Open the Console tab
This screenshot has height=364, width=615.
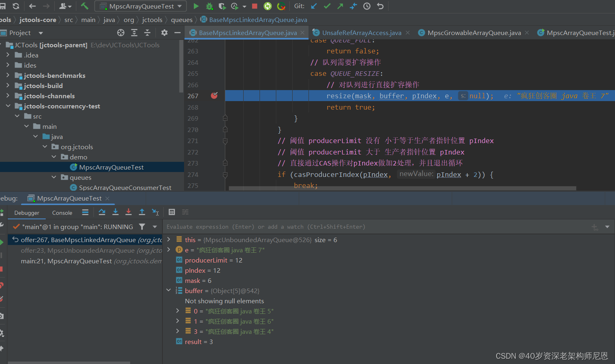(x=62, y=213)
